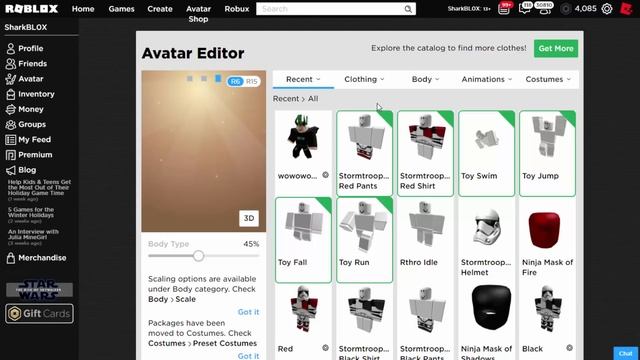Open the Avatar sidebar icon
Image resolution: width=640 pixels, height=360 pixels.
click(x=11, y=79)
